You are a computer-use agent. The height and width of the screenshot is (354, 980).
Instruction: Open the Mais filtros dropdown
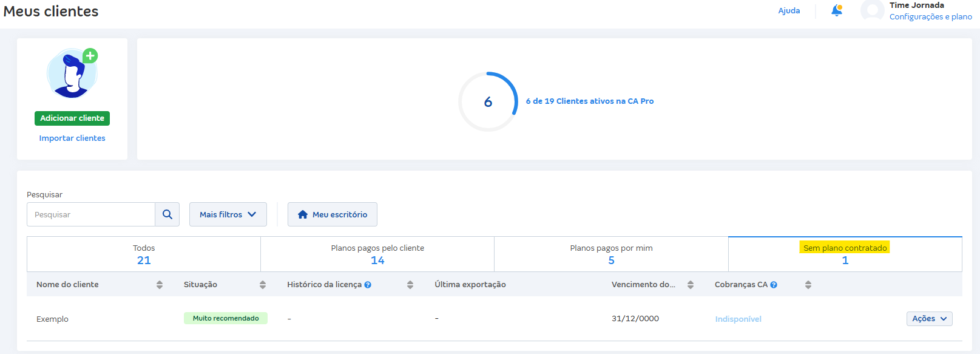point(228,214)
